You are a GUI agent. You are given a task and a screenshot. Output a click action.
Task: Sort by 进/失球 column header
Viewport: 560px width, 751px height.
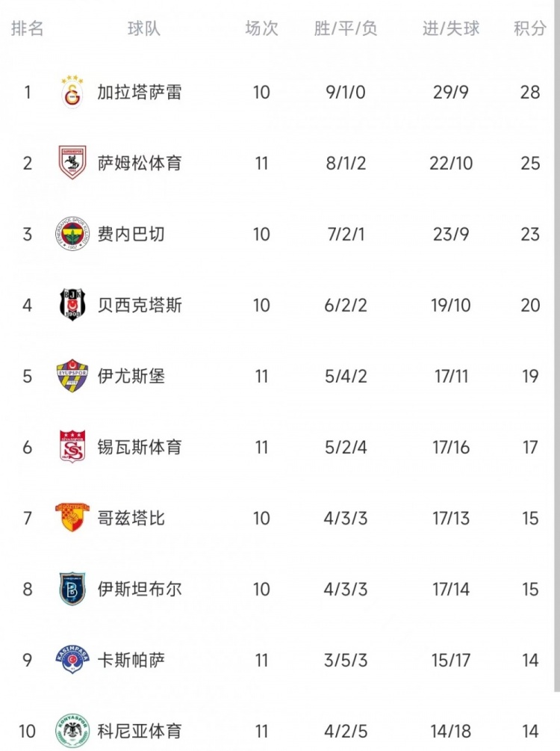tap(451, 28)
